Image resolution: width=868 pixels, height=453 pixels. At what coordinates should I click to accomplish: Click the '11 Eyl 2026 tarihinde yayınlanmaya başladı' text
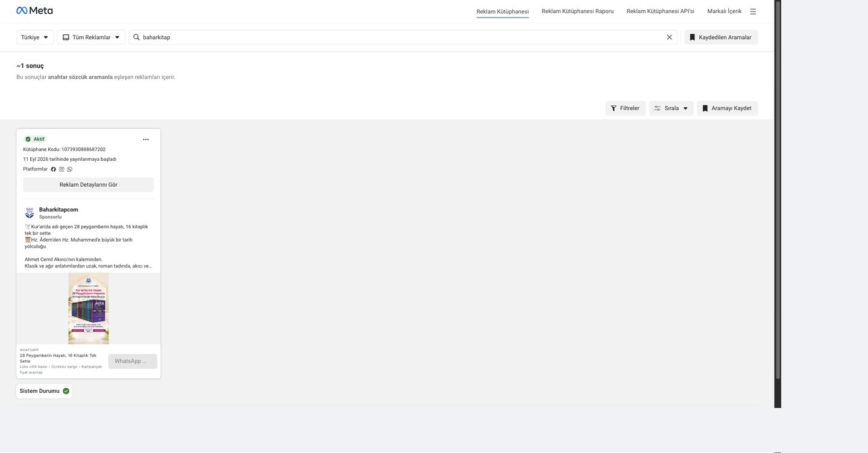[x=70, y=159]
